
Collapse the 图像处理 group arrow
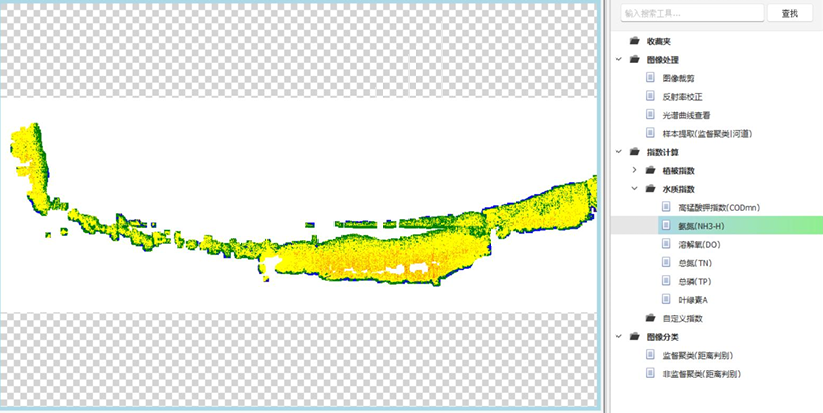tap(619, 60)
